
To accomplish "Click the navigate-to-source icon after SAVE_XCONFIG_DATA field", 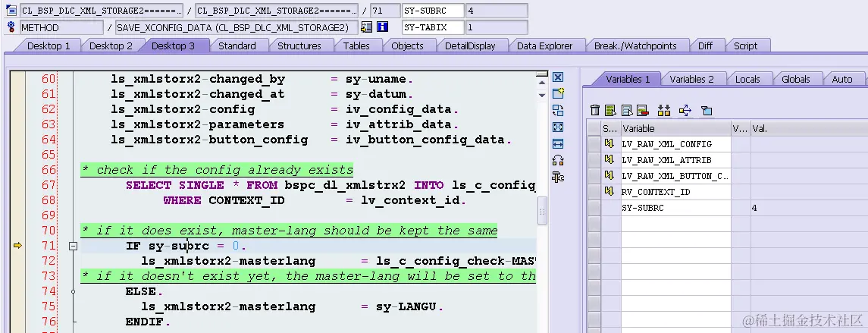I will coord(366,27).
